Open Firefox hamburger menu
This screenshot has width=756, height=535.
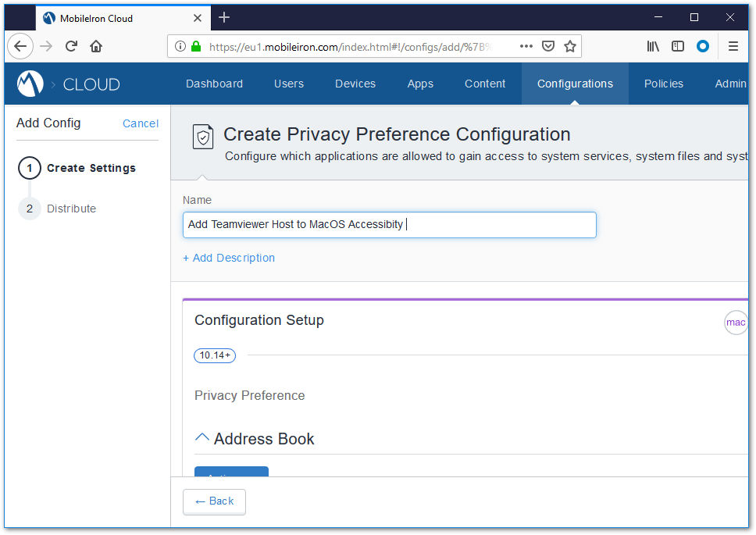coord(733,46)
